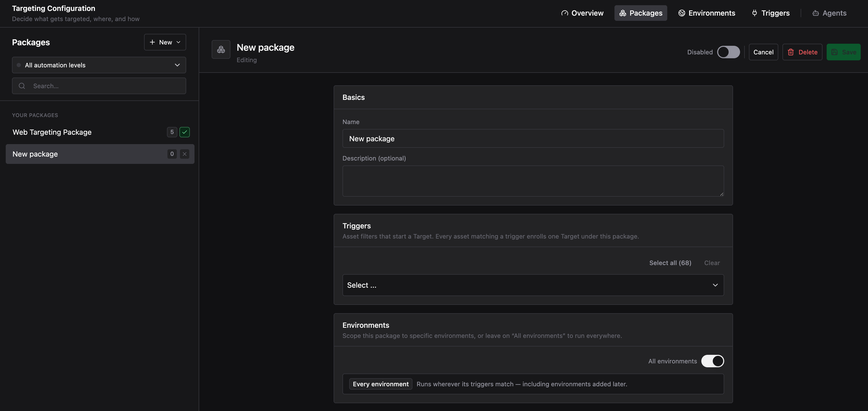
Task: Click the package icon beside New package title
Action: click(x=221, y=50)
